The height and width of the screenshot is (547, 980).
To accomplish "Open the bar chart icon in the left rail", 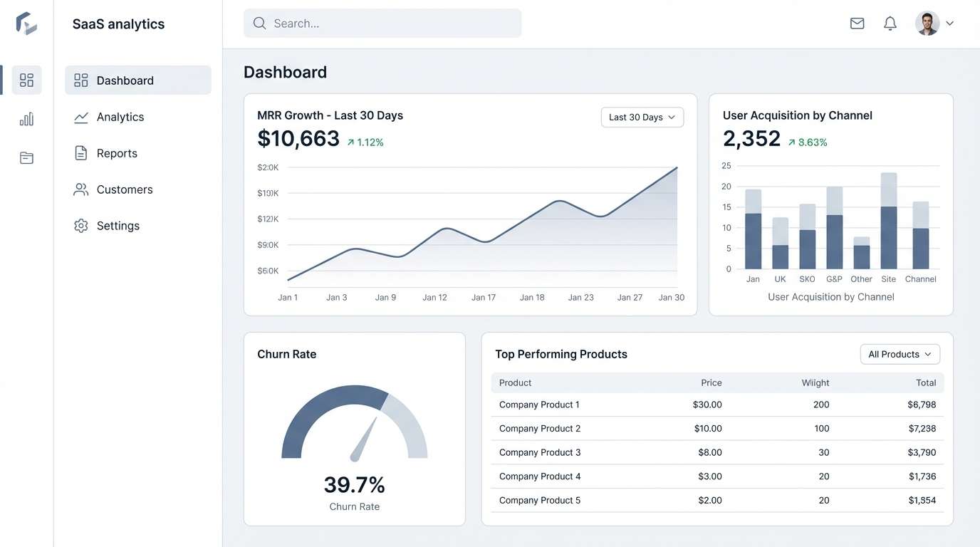I will pyautogui.click(x=26, y=118).
